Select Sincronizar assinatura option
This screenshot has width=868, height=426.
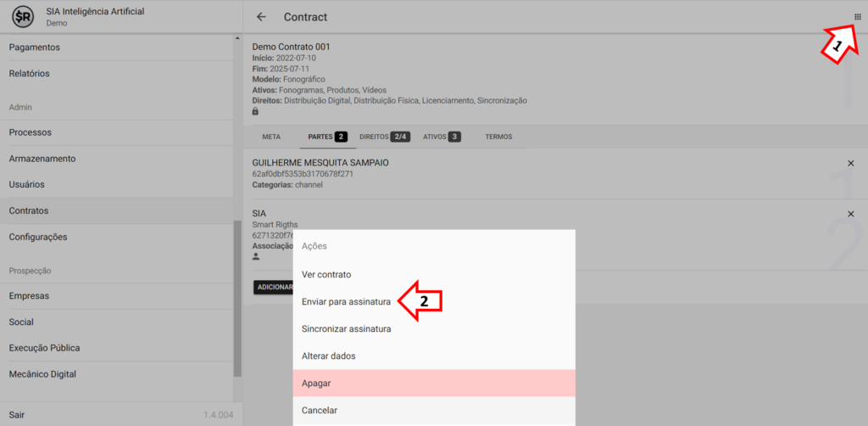(346, 328)
